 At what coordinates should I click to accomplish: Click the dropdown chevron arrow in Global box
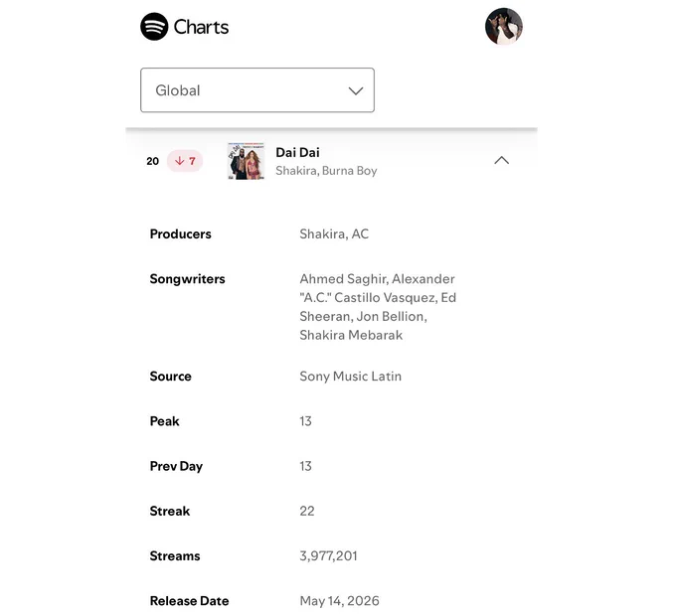pos(356,90)
